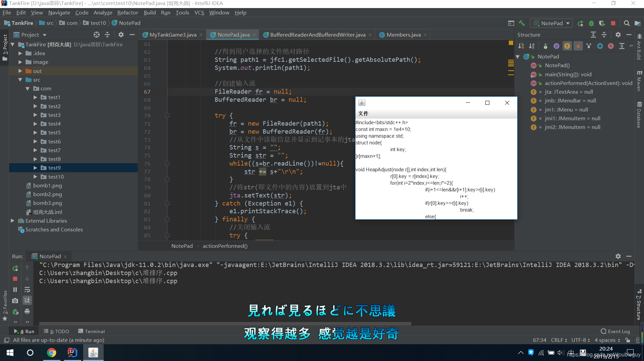Click Scroll from Source in Project panel
Image resolution: width=644 pixels, height=361 pixels.
click(x=97, y=35)
